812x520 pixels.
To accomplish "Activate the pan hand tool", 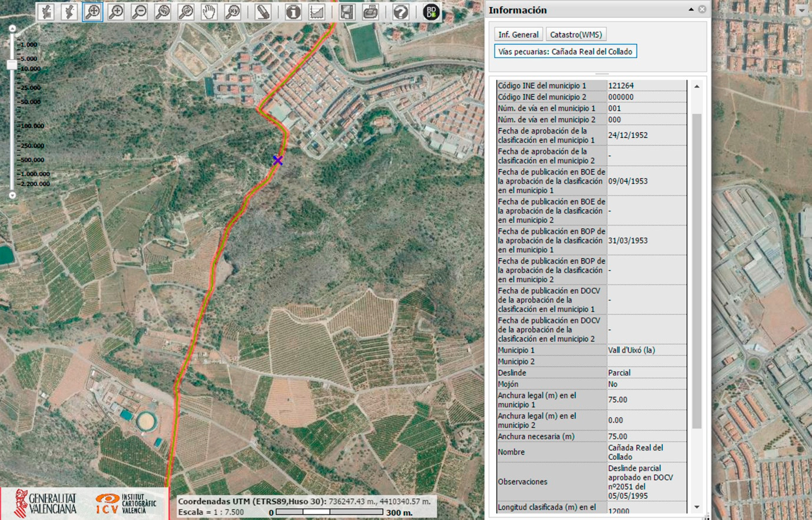I will [x=209, y=12].
